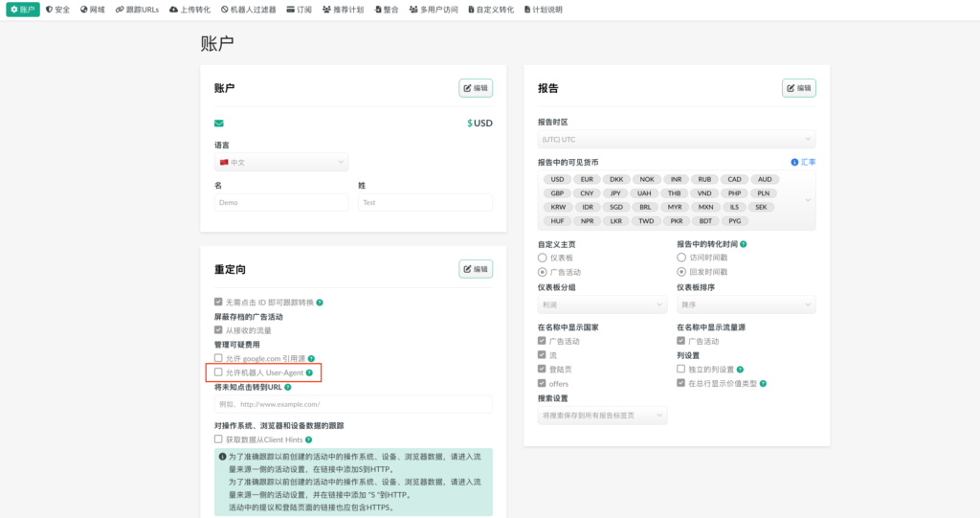Viewport: 980px width, 518px height.
Task: Click help icon next to 将未知点击转到URL
Action: tap(287, 387)
